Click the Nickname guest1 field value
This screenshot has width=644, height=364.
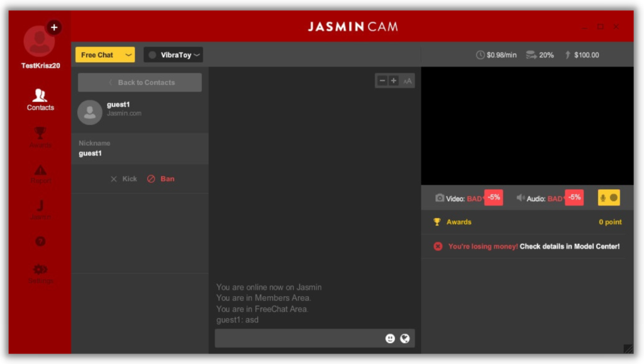91,153
